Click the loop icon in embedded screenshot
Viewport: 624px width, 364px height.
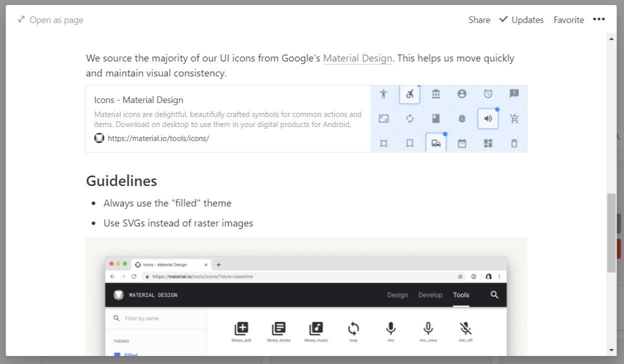point(353,328)
